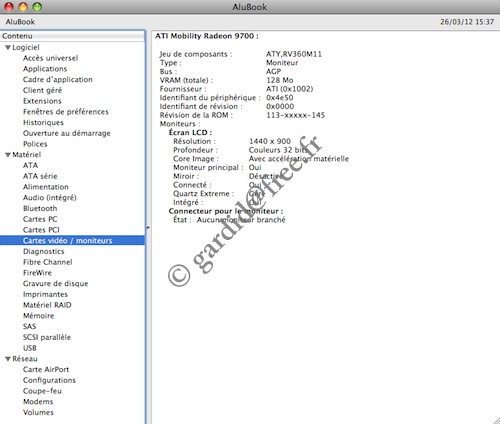Collapse the Réseau disclosure triangle

click(x=8, y=359)
